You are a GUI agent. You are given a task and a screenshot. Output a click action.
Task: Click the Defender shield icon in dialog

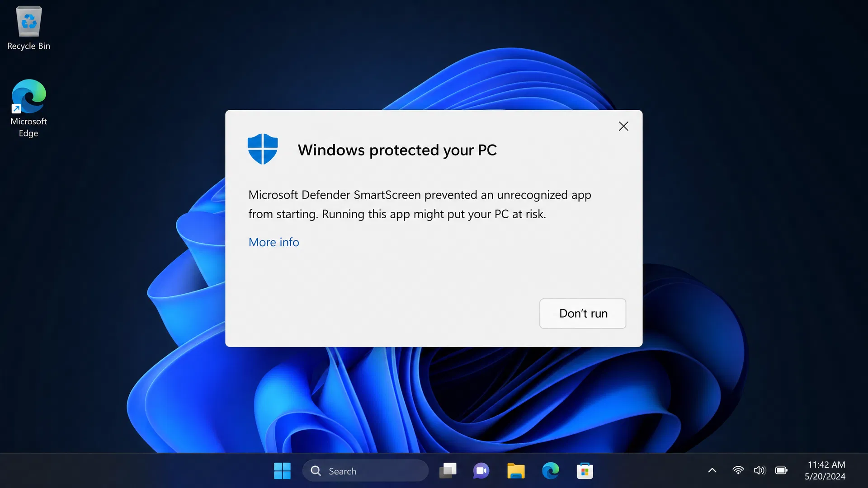coord(263,149)
